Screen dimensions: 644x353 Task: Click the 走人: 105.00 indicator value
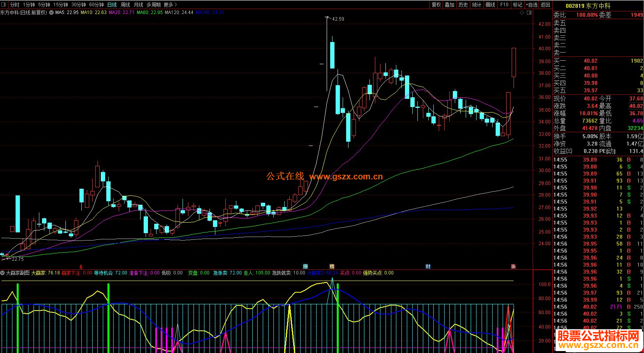coord(257,273)
